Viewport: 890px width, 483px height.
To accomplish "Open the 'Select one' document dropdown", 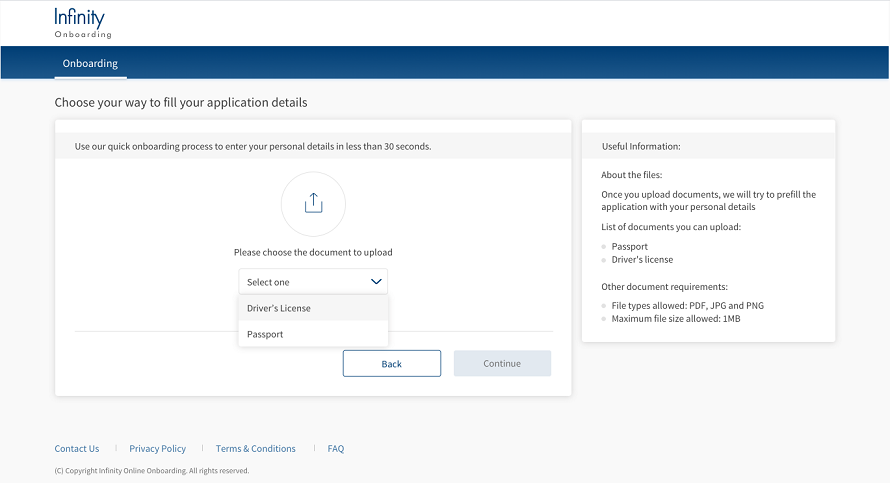I will [x=312, y=282].
